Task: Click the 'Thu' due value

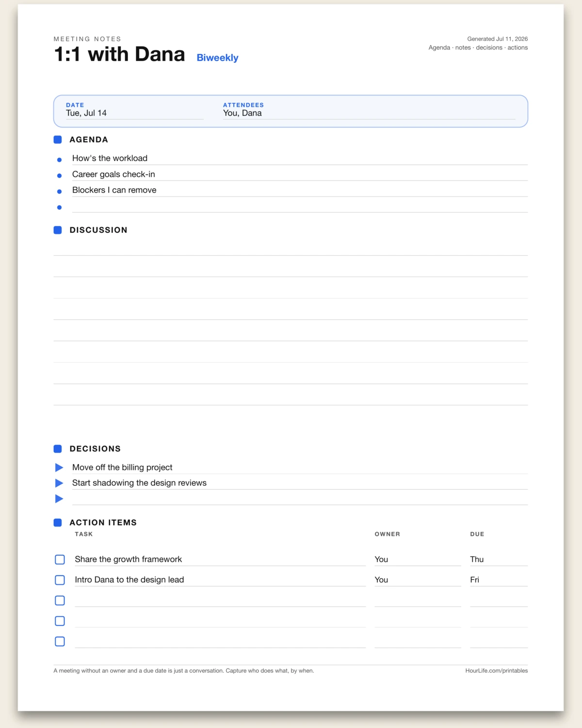Action: point(477,560)
